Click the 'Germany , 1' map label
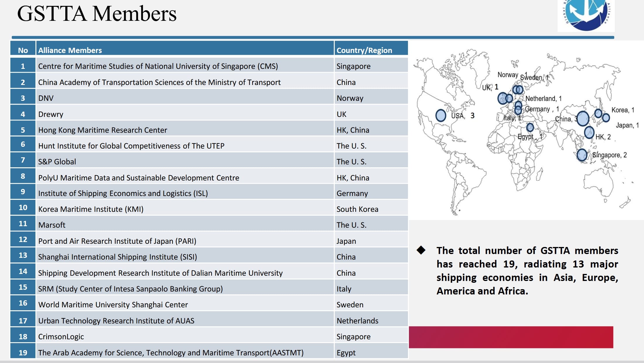 point(542,109)
